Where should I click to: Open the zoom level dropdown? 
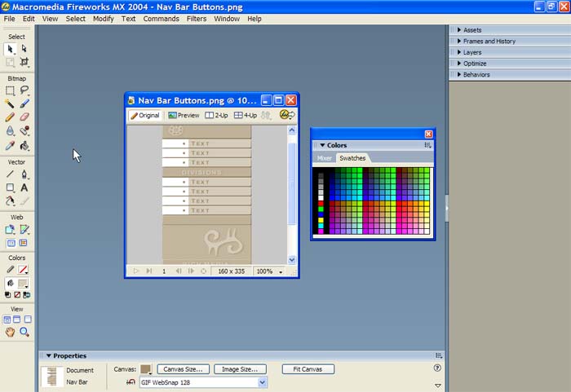[281, 271]
